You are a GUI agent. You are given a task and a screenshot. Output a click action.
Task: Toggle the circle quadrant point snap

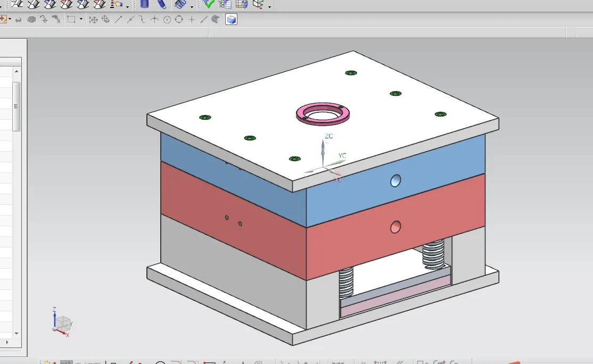[179, 19]
